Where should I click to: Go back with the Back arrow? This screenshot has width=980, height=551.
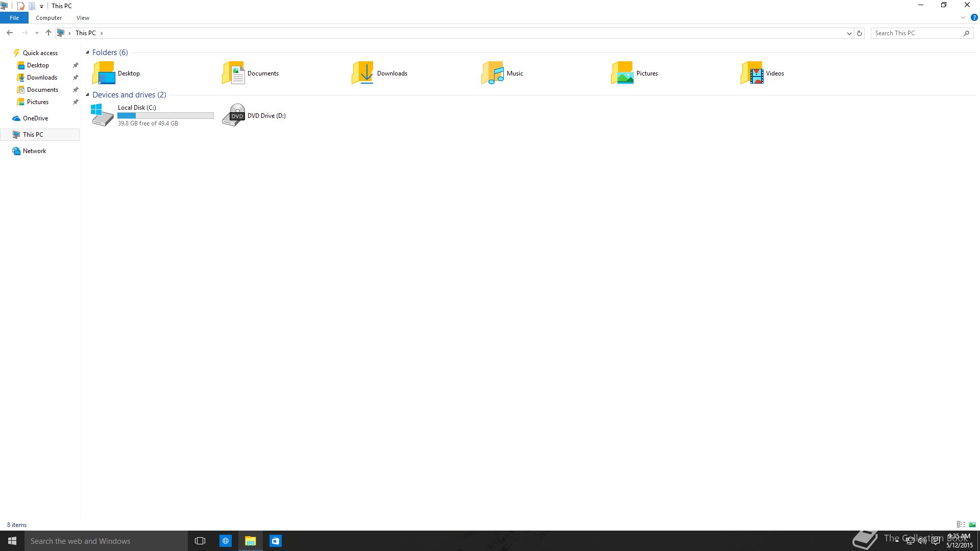point(10,33)
